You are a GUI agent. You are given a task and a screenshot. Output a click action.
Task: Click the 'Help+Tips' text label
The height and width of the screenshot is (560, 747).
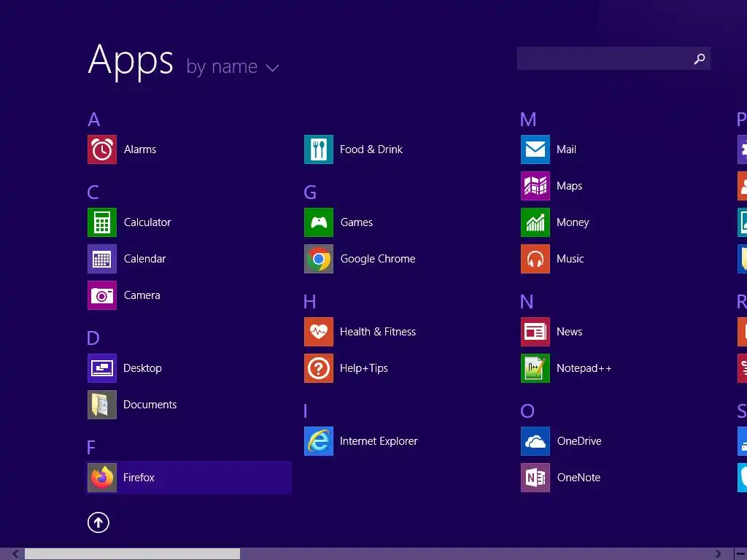364,368
